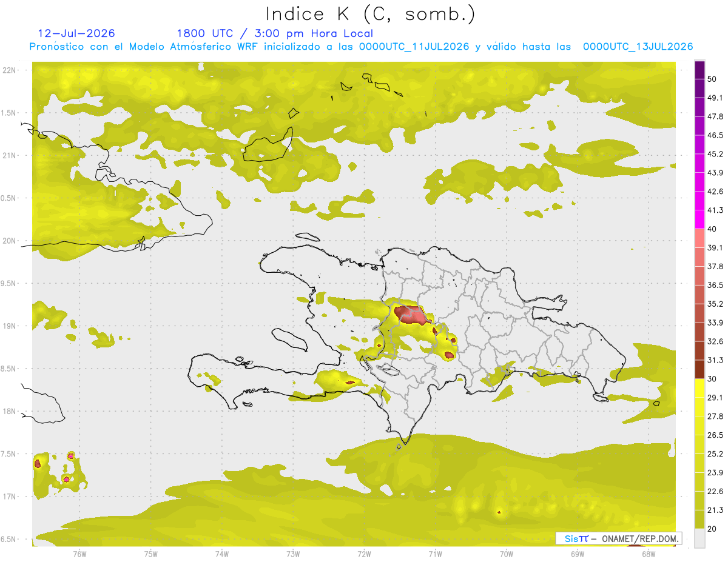Click the "17N" latitude label
728x562 pixels.
click(x=10, y=497)
